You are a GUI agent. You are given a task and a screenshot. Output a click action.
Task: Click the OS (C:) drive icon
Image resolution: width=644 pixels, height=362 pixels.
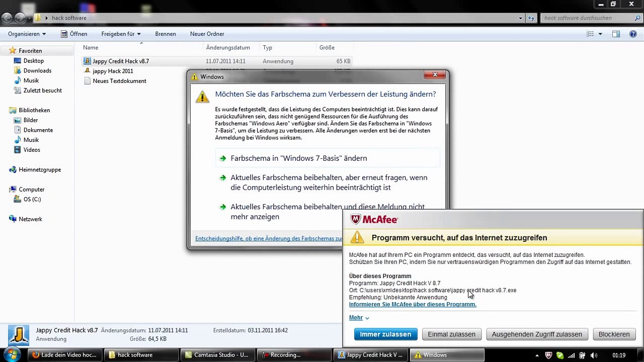click(18, 200)
